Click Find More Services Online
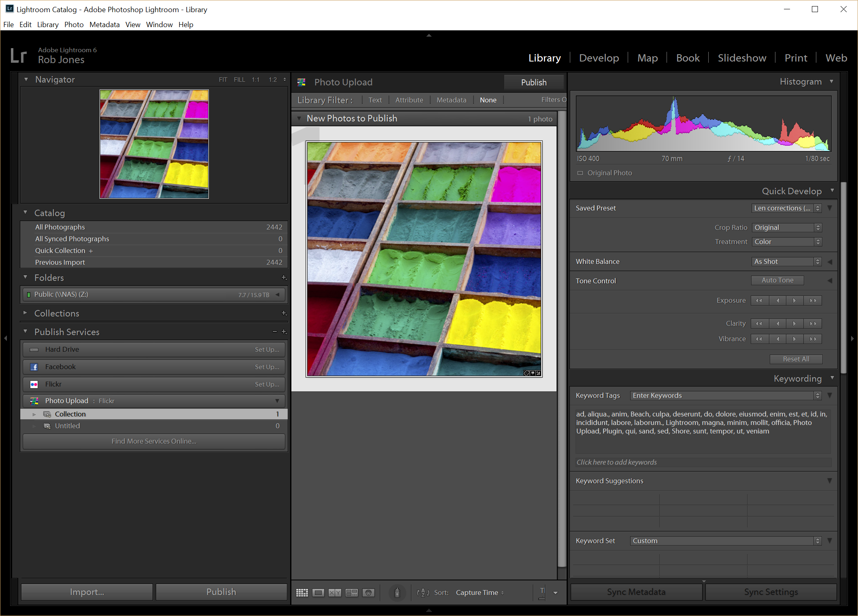This screenshot has height=616, width=858. [x=154, y=441]
